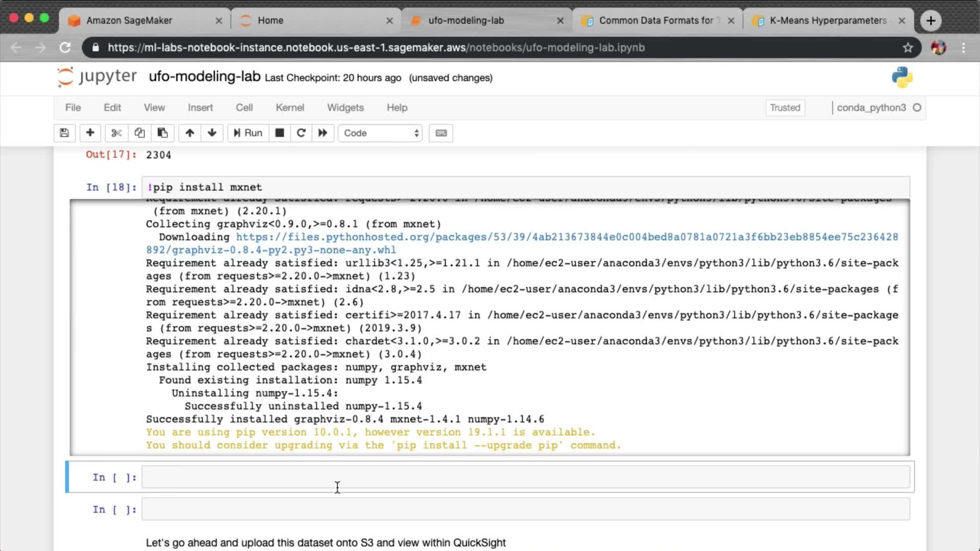Open the Kernel menu
The height and width of the screenshot is (551, 980).
tap(289, 108)
